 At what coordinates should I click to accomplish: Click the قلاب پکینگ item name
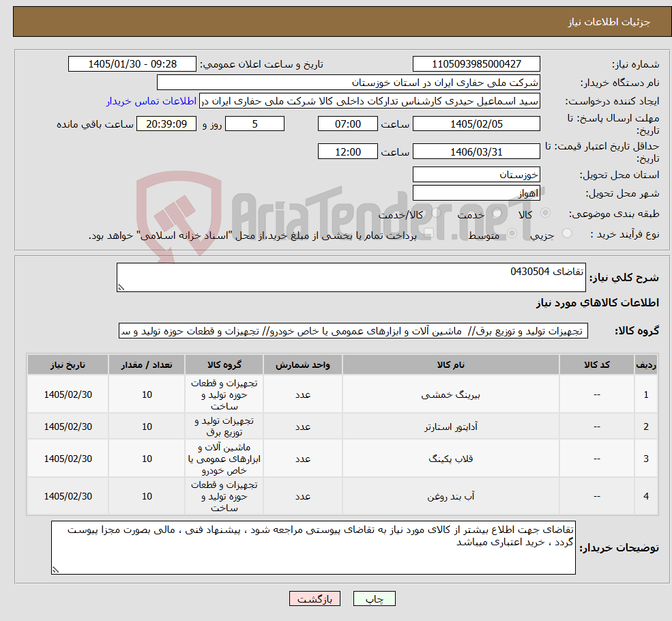(x=451, y=459)
